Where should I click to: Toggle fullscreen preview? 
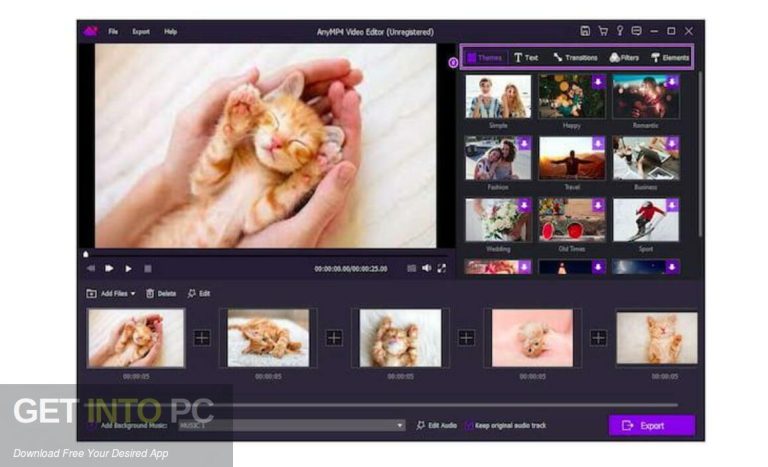pyautogui.click(x=442, y=268)
